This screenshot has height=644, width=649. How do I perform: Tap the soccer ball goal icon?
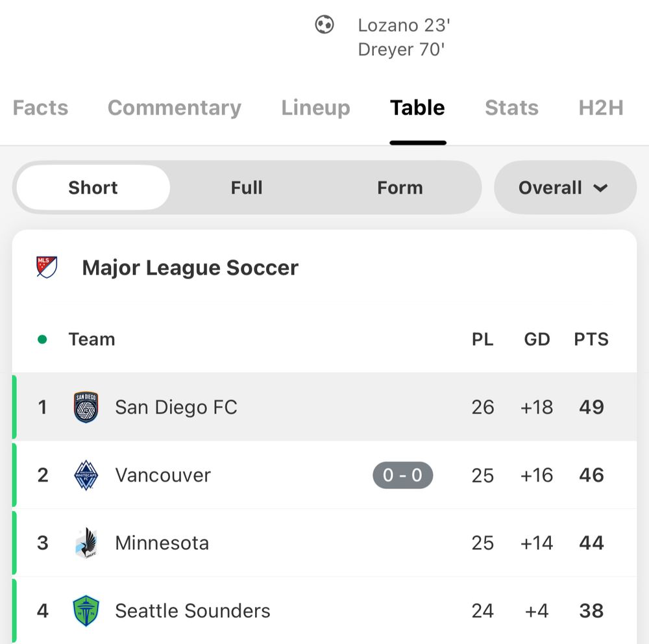coord(324,25)
